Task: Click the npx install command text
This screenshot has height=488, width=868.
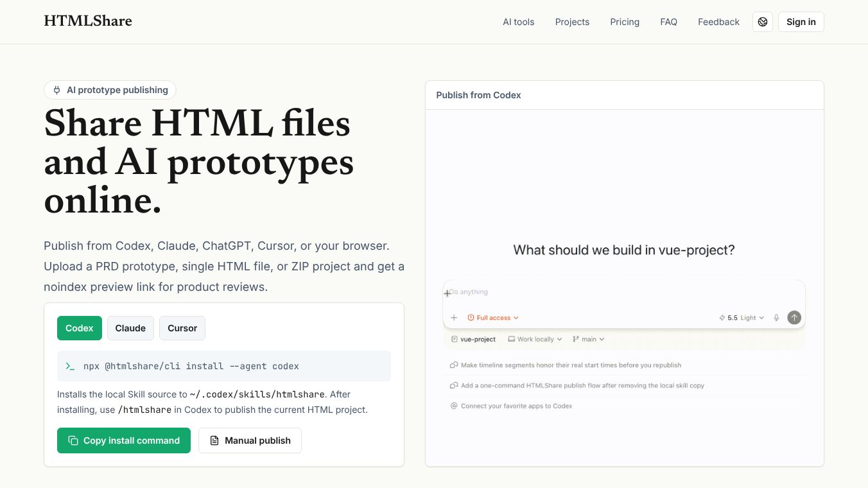Action: pyautogui.click(x=191, y=366)
